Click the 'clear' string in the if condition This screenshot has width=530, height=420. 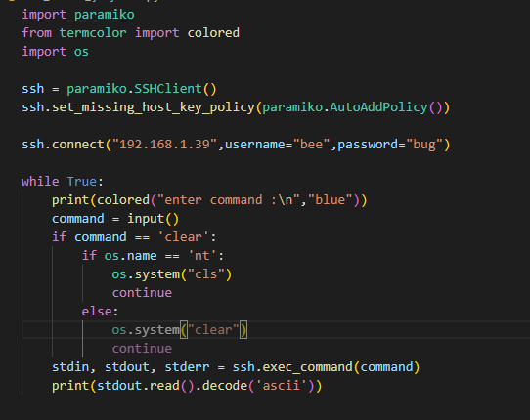pyautogui.click(x=183, y=237)
